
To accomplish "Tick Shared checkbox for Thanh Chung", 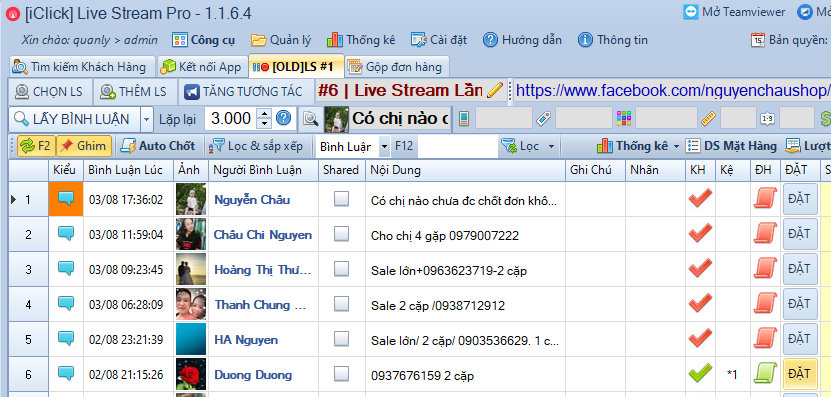I will click(341, 304).
